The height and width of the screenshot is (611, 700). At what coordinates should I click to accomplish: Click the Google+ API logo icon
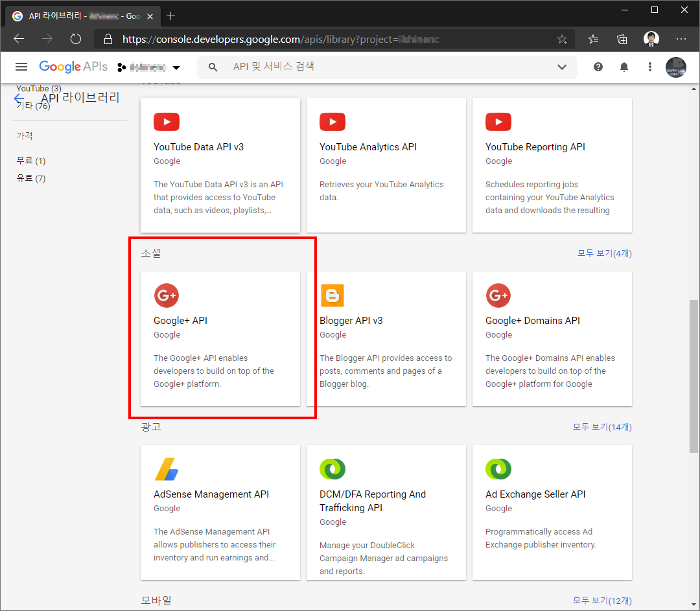coord(167,295)
